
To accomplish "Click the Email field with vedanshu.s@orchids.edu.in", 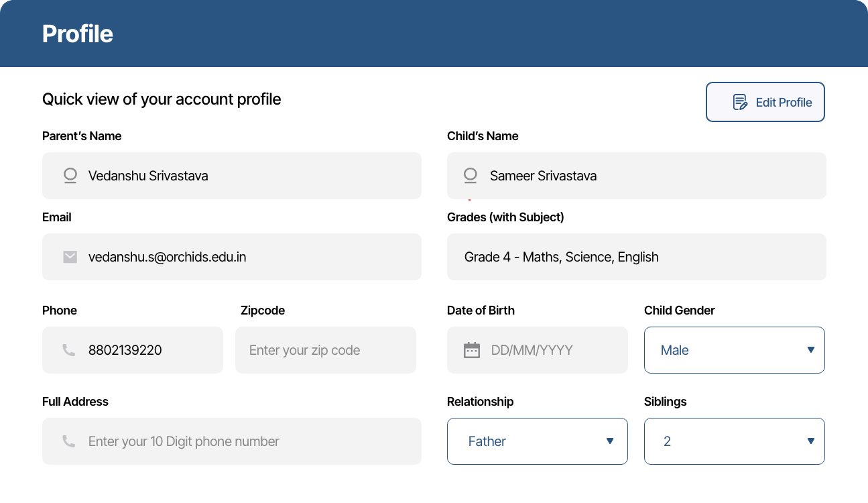I will pyautogui.click(x=248, y=257).
